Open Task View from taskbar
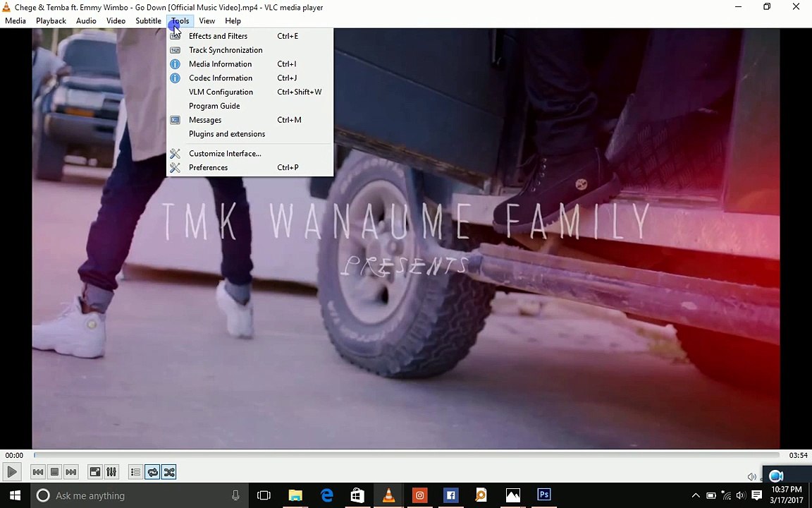This screenshot has width=812, height=508. point(264,495)
